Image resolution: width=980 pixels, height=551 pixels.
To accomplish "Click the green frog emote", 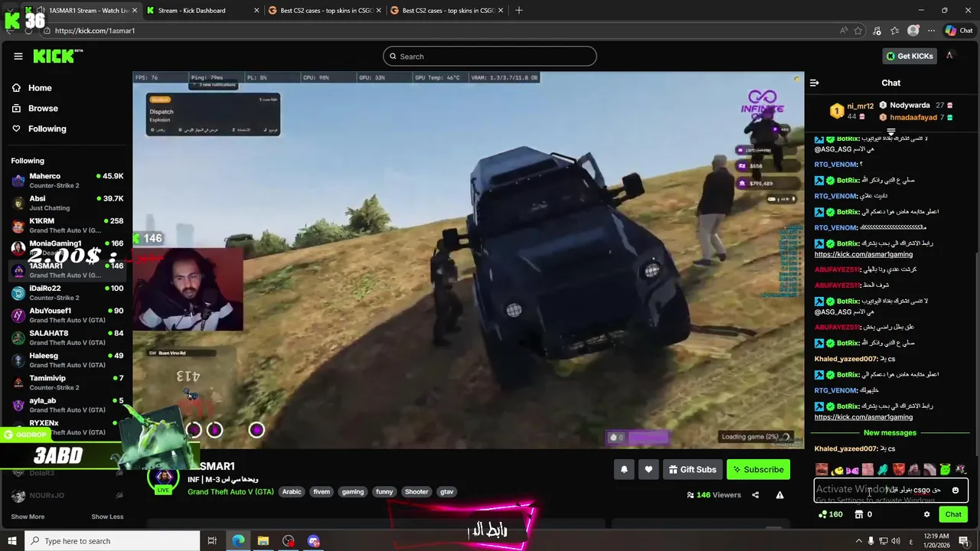I will [x=946, y=469].
